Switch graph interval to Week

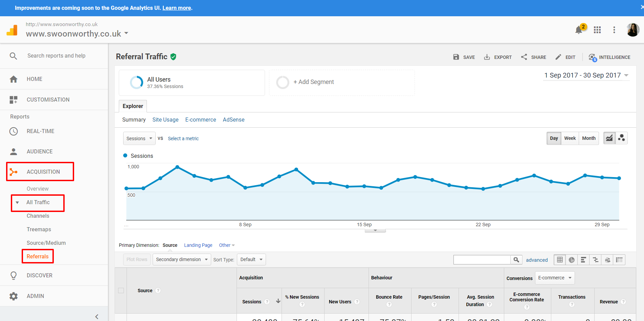coord(570,138)
